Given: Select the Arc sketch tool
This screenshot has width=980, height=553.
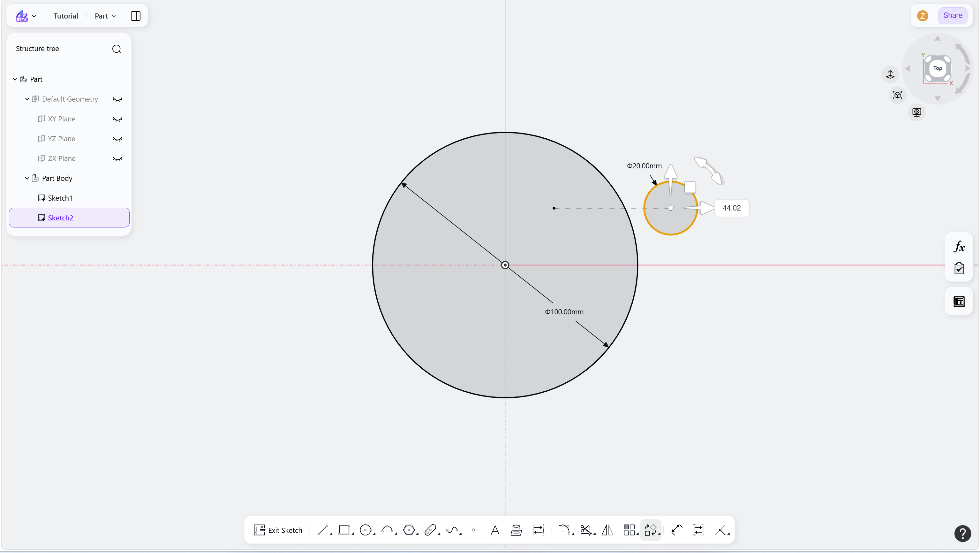Looking at the screenshot, I should coord(387,530).
